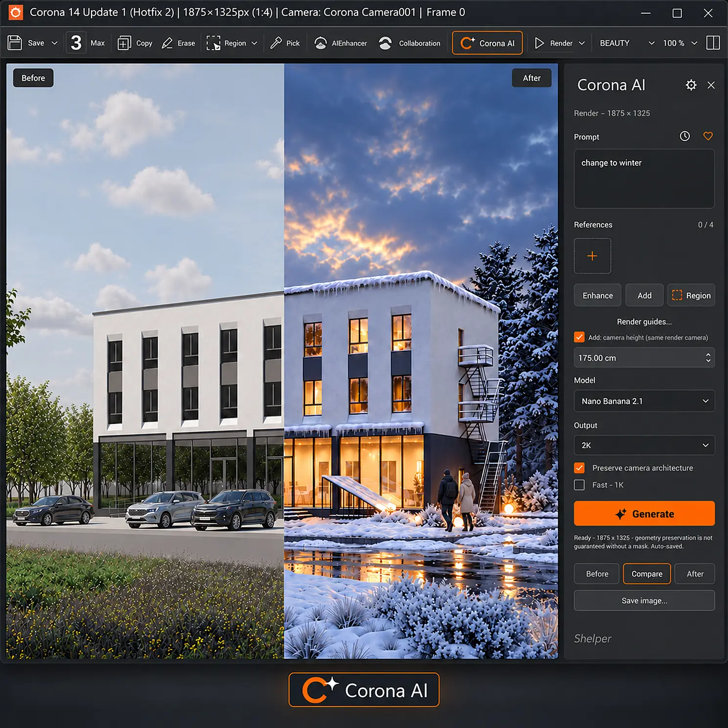The image size is (728, 728).
Task: Open the 2K output resolution dropdown
Action: point(644,445)
